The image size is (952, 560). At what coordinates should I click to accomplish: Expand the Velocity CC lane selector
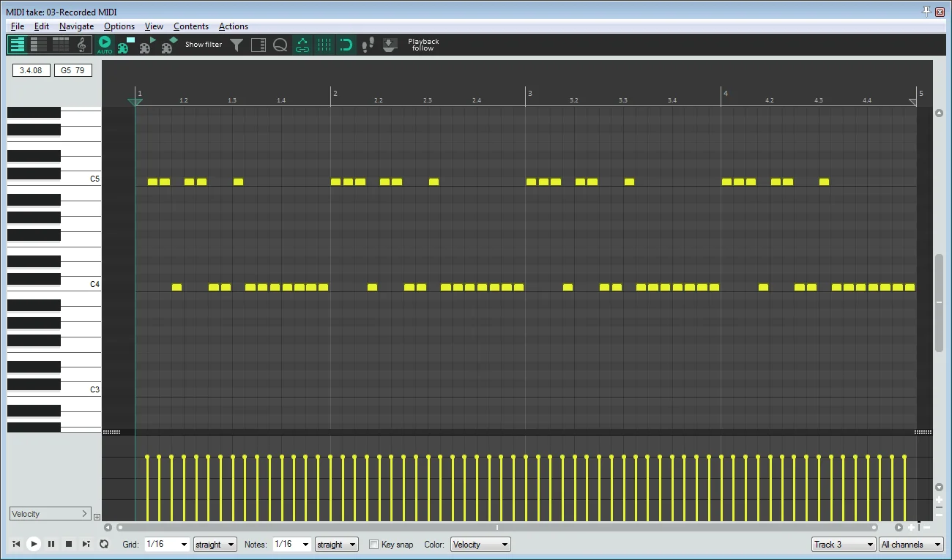click(50, 514)
